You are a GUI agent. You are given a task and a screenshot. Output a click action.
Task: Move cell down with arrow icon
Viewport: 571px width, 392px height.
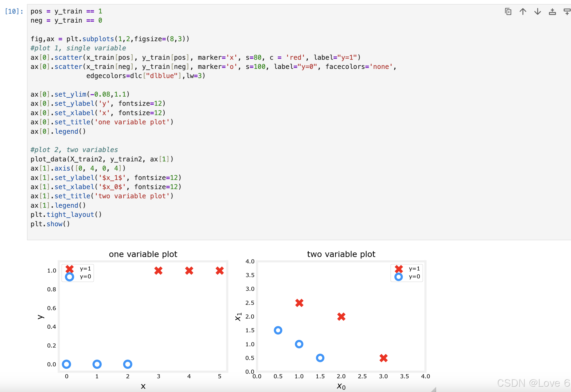tap(538, 12)
